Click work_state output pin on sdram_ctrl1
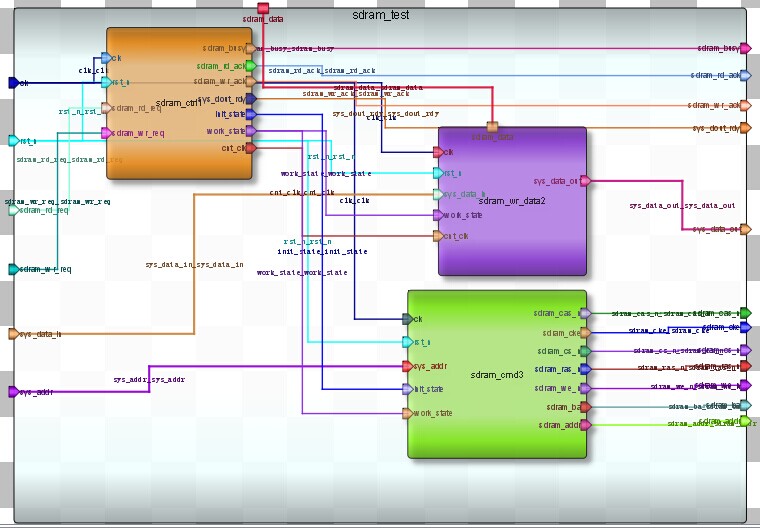This screenshot has width=760, height=528. (x=251, y=131)
